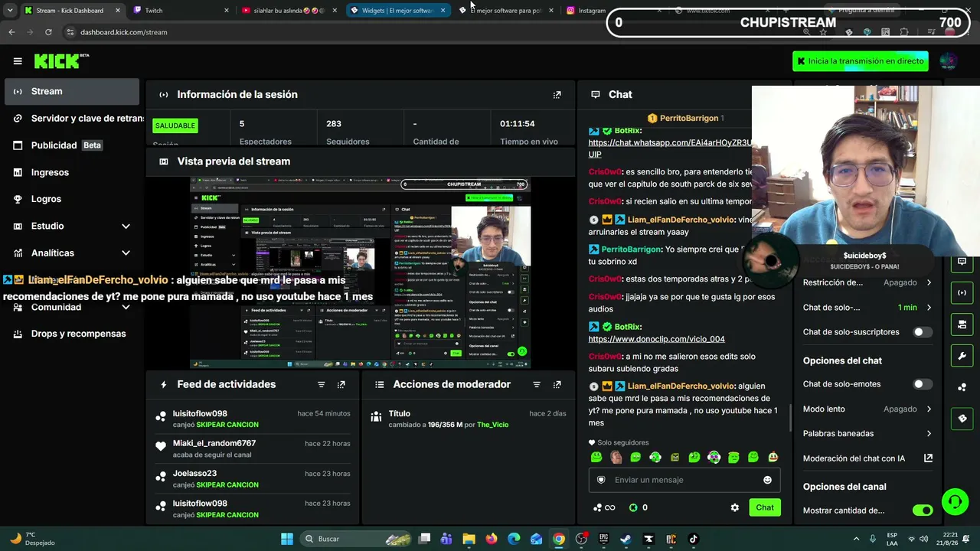This screenshot has height=551, width=980.
Task: Open Moderación del chat con IA external link
Action: tap(928, 458)
